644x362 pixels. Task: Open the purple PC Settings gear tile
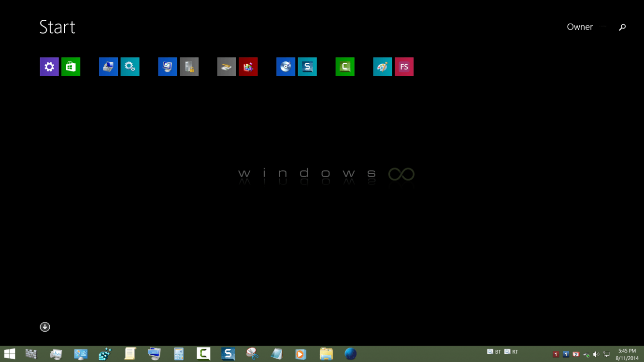[49, 67]
